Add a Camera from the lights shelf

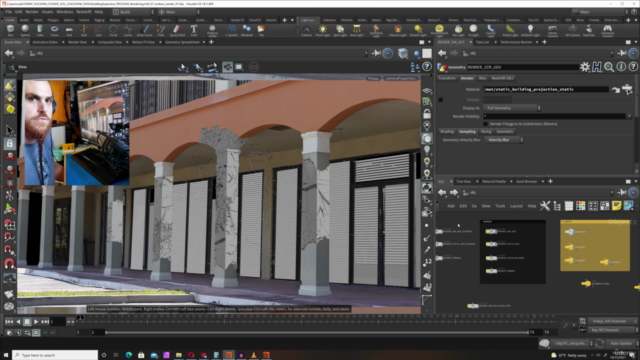(x=307, y=30)
